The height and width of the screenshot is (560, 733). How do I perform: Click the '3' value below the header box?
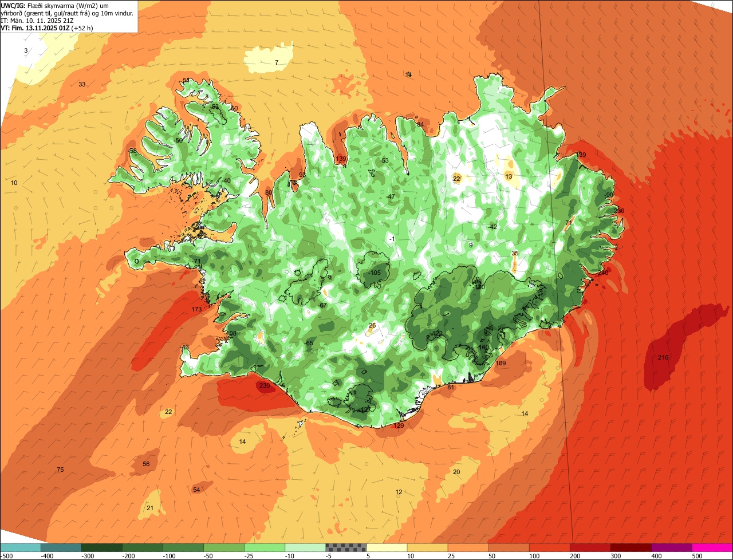coord(25,51)
